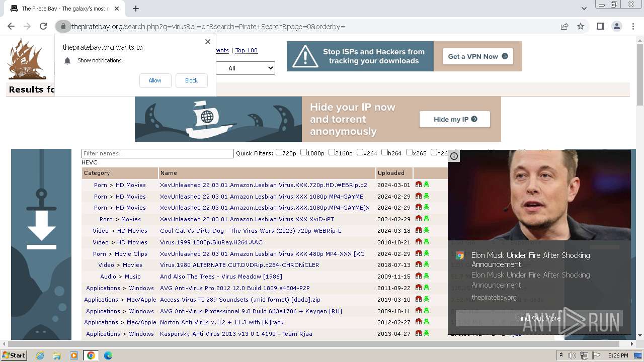Magnet icon for Cool Cat Vs Dirty Dog
Image resolution: width=644 pixels, height=362 pixels.
coord(418,230)
